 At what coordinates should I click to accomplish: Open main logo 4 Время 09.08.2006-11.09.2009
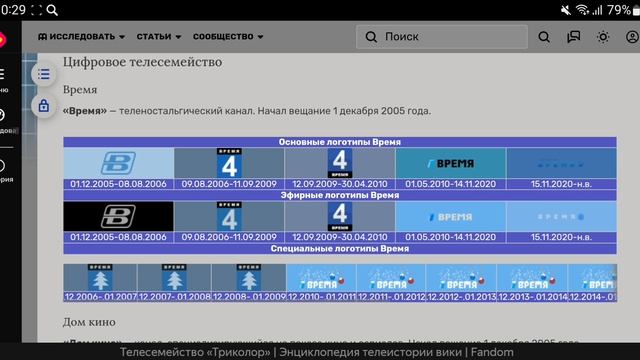(x=229, y=163)
